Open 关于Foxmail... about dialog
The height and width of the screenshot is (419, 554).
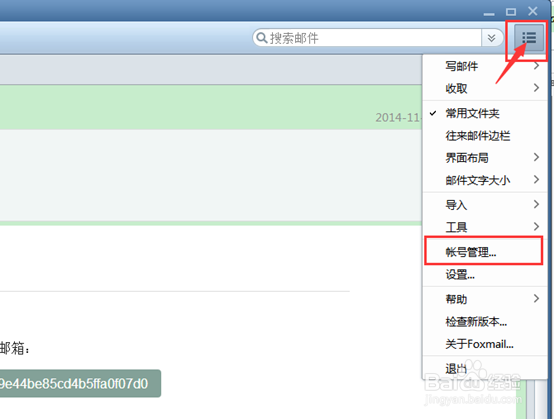pos(485,344)
